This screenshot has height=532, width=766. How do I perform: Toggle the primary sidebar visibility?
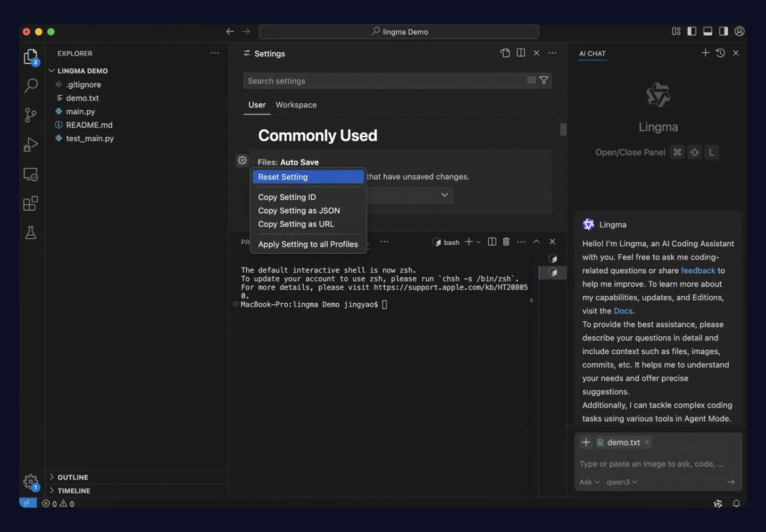click(x=692, y=31)
